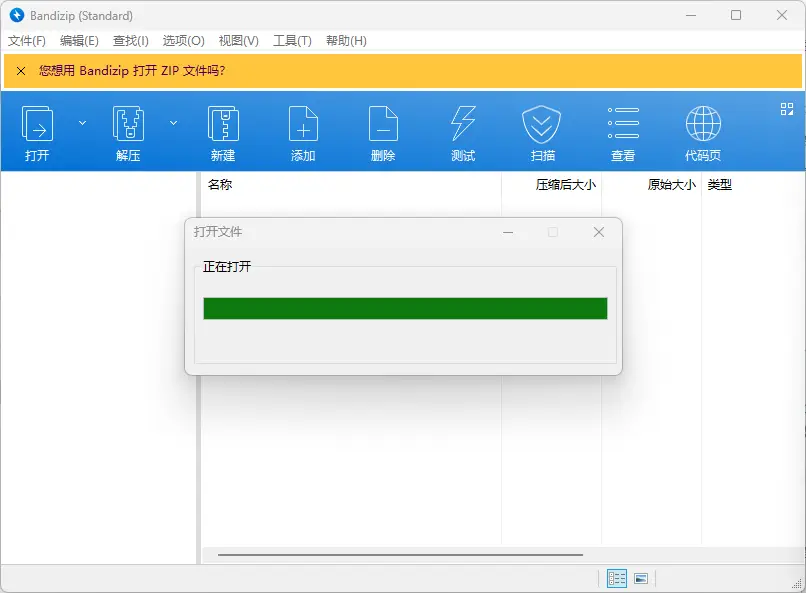Viewport: 806px width, 593px height.
Task: Open the 文件(F) menu
Action: tap(27, 41)
